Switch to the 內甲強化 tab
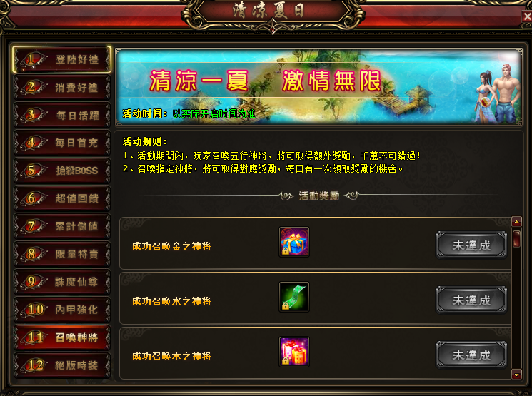Image resolution: width=532 pixels, height=396 pixels. (x=62, y=310)
